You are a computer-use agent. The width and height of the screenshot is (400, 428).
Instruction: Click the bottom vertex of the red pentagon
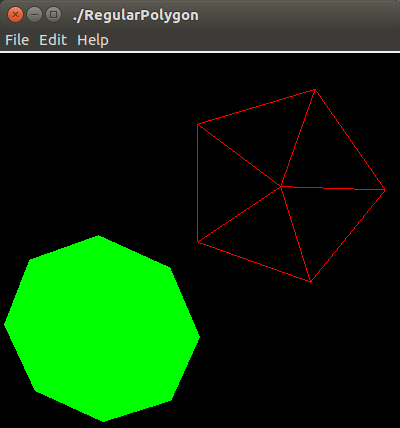point(311,282)
